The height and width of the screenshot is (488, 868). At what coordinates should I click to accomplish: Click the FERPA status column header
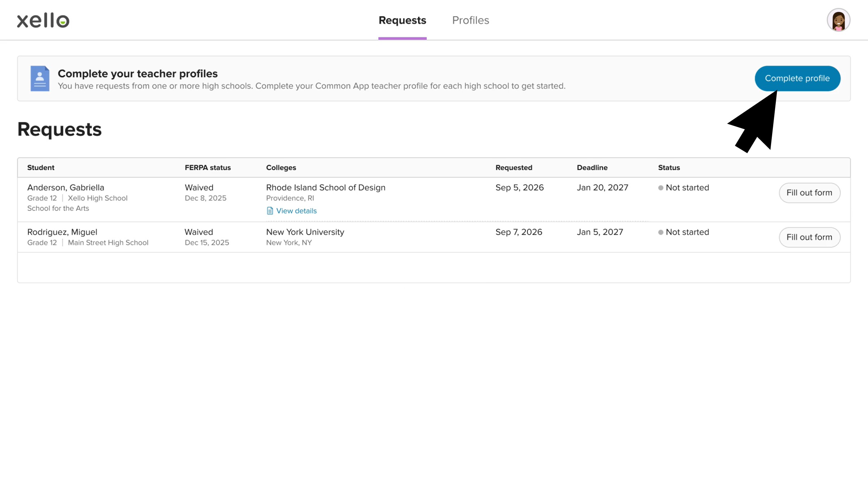[x=208, y=167]
